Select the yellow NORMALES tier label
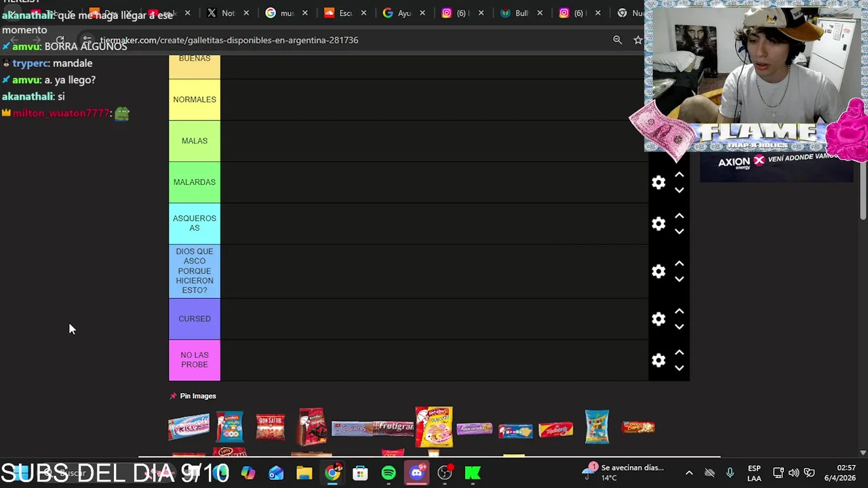Screen dimensions: 868x488 click(195, 100)
